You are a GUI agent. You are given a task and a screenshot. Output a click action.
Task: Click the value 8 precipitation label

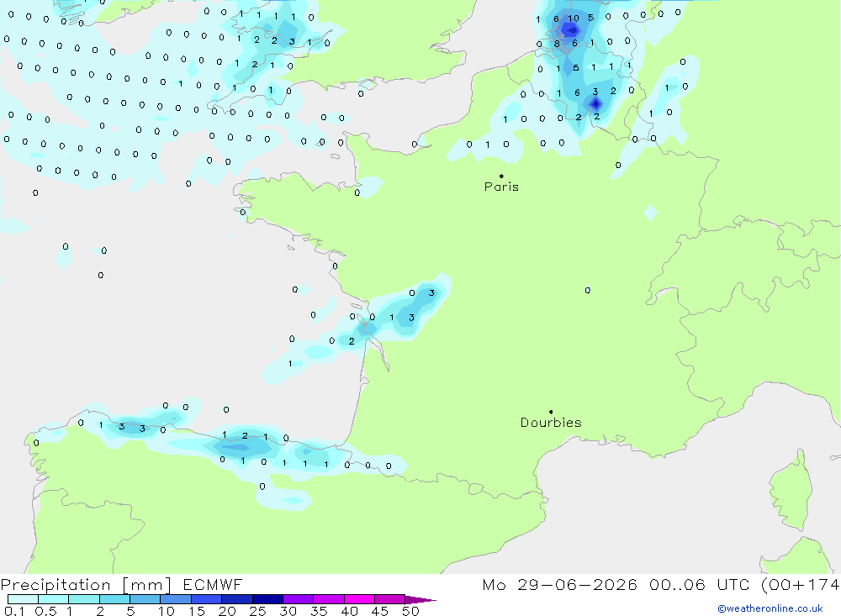coord(557,44)
